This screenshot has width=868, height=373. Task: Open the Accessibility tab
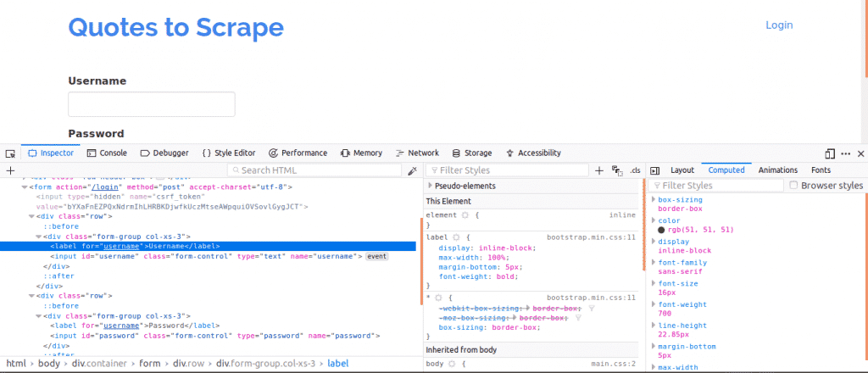[x=533, y=153]
